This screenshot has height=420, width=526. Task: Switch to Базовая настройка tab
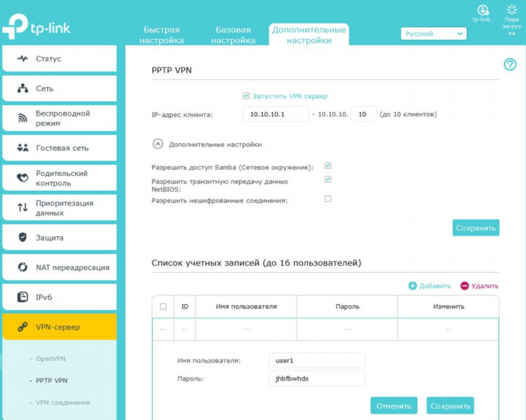233,35
